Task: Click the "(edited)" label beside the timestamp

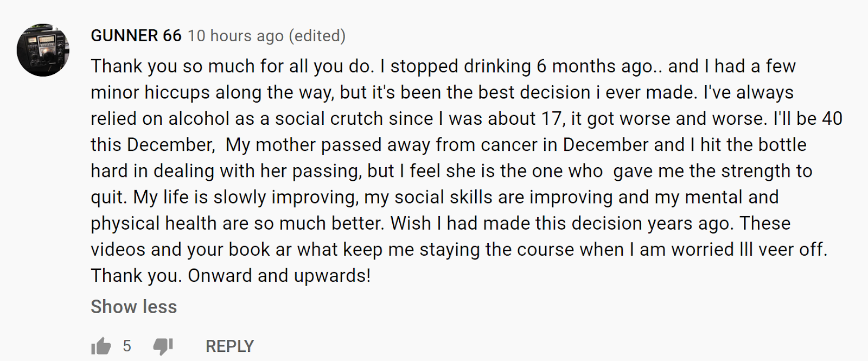Action: (317, 36)
